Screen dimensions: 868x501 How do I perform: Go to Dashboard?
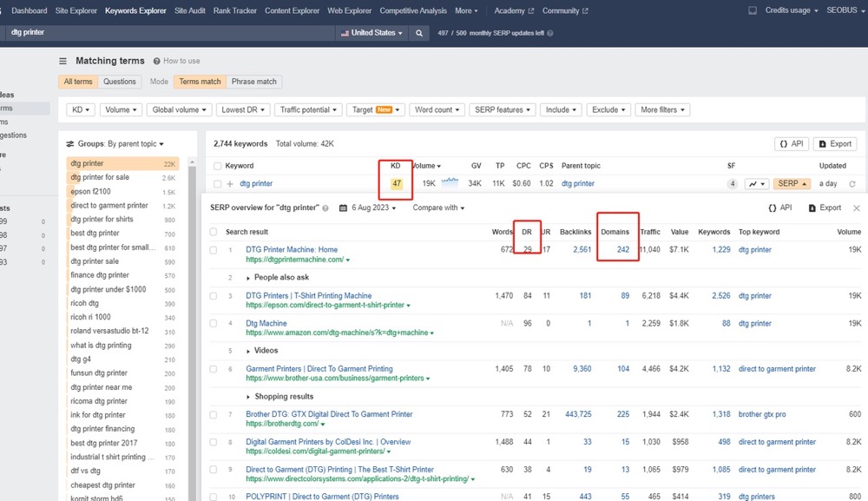point(30,10)
